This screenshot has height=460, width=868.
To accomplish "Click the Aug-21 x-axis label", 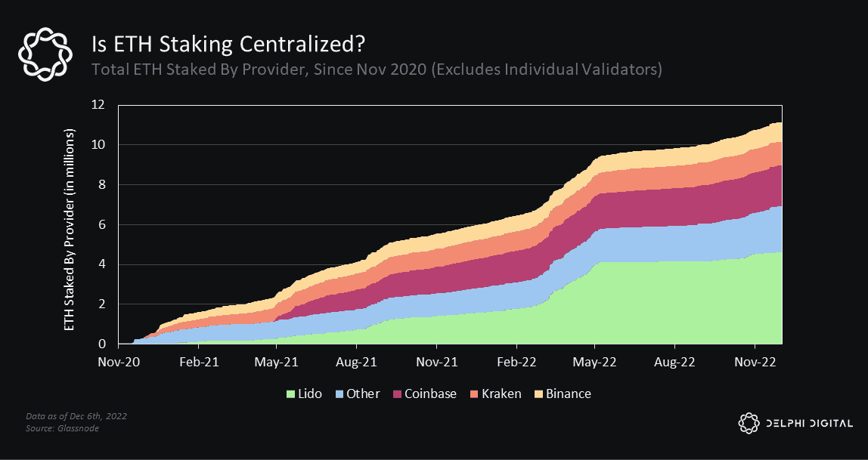I will pyautogui.click(x=357, y=362).
